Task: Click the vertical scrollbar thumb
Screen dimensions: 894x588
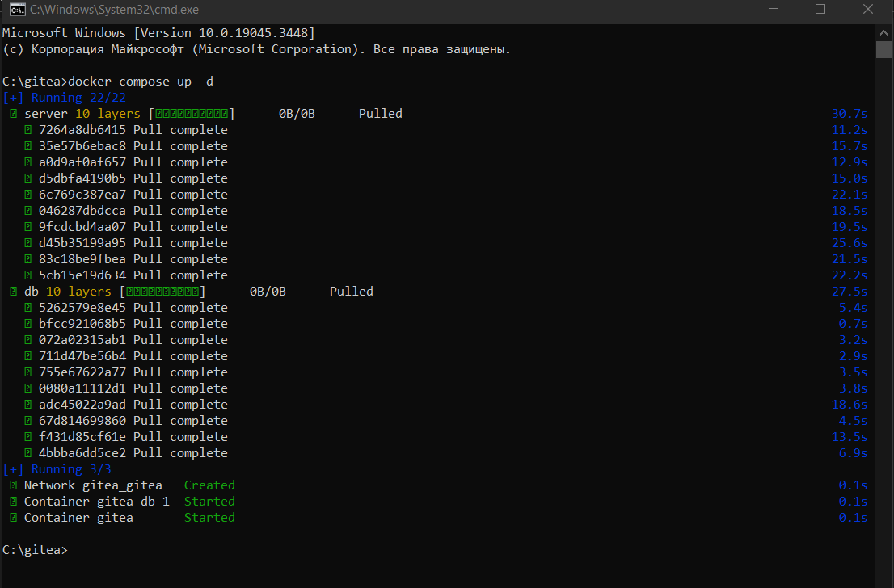Action: click(883, 50)
